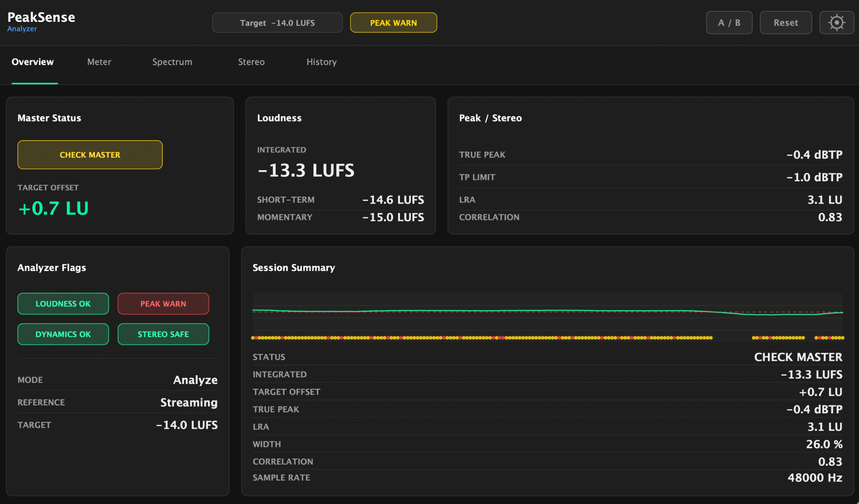859x504 pixels.
Task: Open the History tab
Action: pyautogui.click(x=321, y=62)
